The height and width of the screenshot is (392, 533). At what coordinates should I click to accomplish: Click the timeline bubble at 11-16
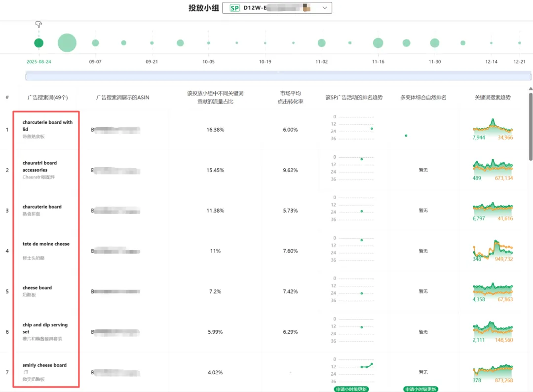(378, 43)
